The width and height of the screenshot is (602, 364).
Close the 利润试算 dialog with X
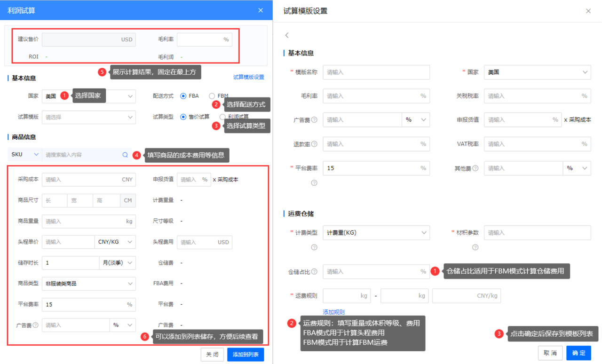(261, 10)
